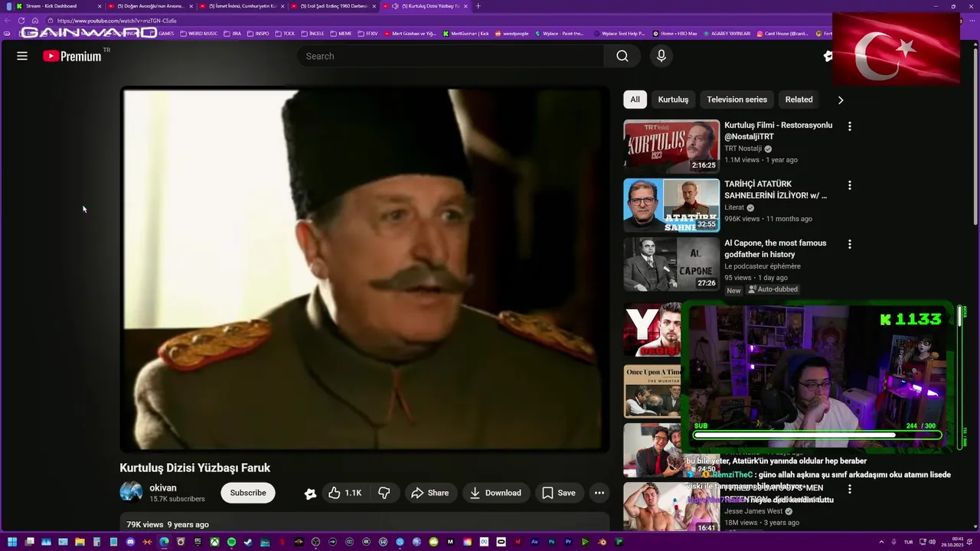
Task: Open Epic Games Launcher from the taskbar
Action: pos(198,542)
